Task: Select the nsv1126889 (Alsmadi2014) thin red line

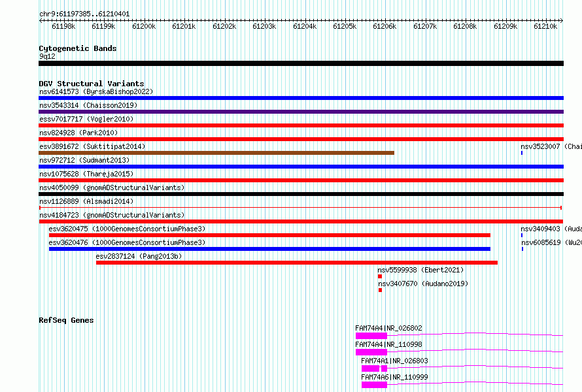Action: click(x=300, y=208)
